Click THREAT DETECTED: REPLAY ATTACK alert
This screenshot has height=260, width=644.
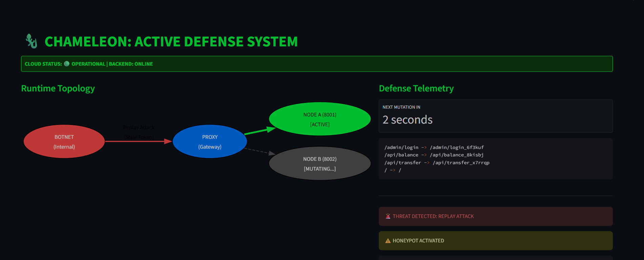pos(496,216)
